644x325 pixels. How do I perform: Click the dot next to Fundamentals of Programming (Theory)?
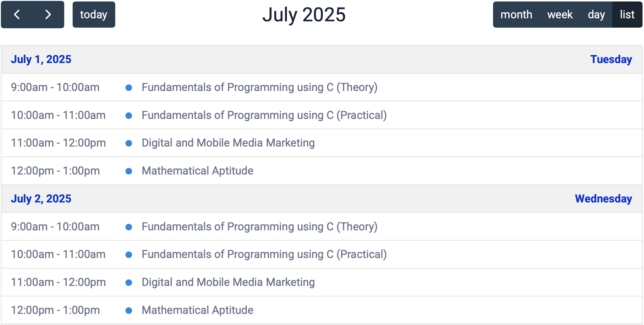pyautogui.click(x=129, y=87)
